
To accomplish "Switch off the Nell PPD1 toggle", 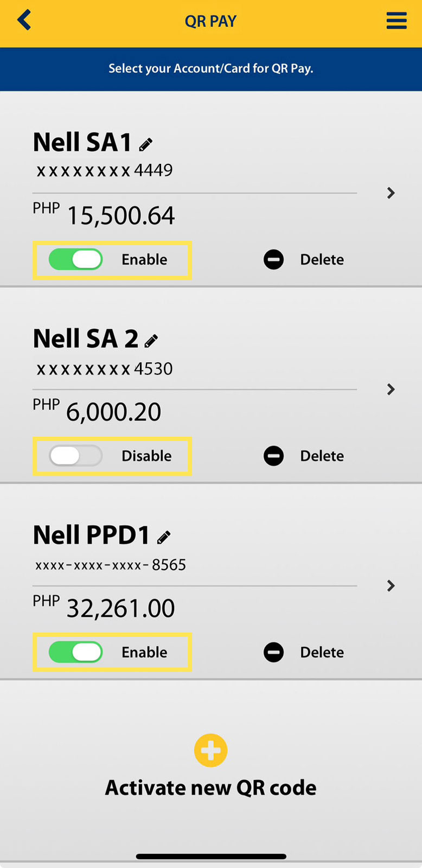I will 75,652.
